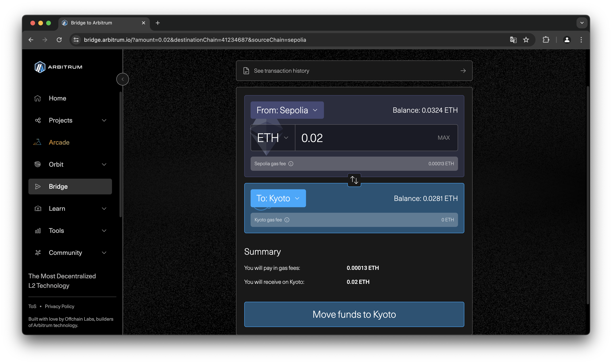
Task: Open the To: Kyoto network dropdown
Action: coord(278,198)
